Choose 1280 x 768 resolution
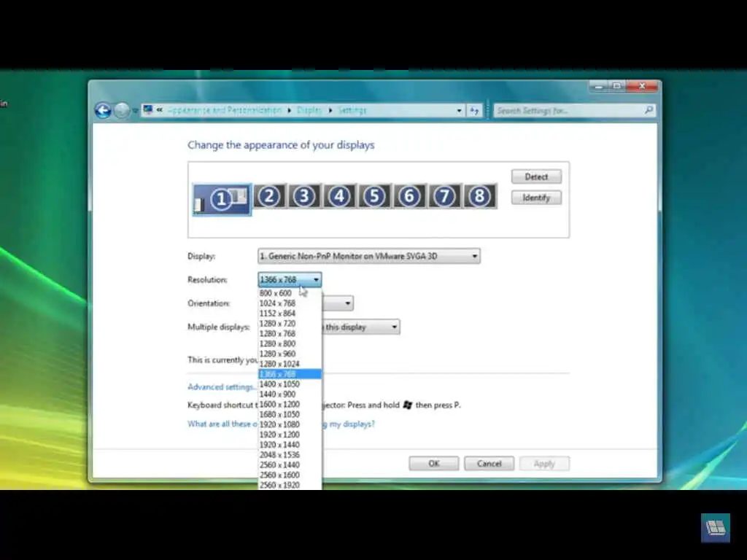747x560 pixels. pos(290,333)
